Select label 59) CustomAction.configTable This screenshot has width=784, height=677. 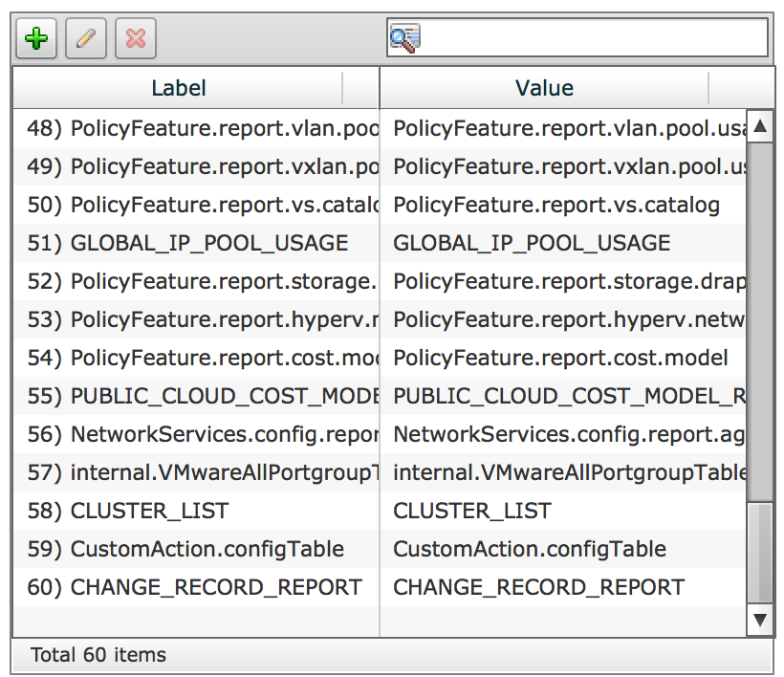coord(197,549)
